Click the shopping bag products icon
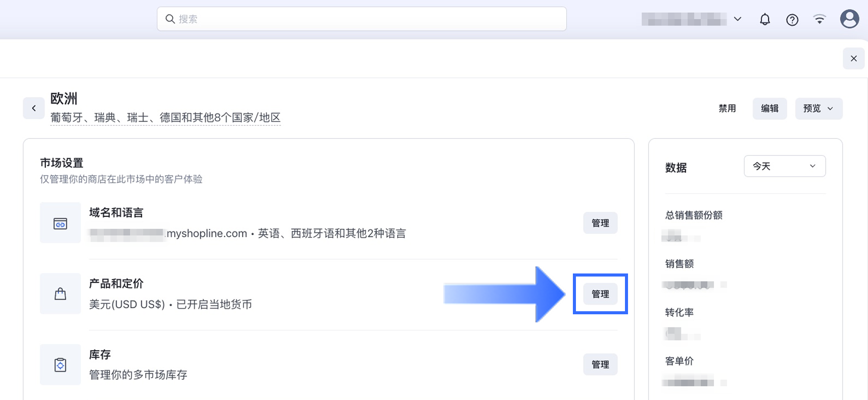Viewport: 868px width, 400px height. (x=60, y=294)
